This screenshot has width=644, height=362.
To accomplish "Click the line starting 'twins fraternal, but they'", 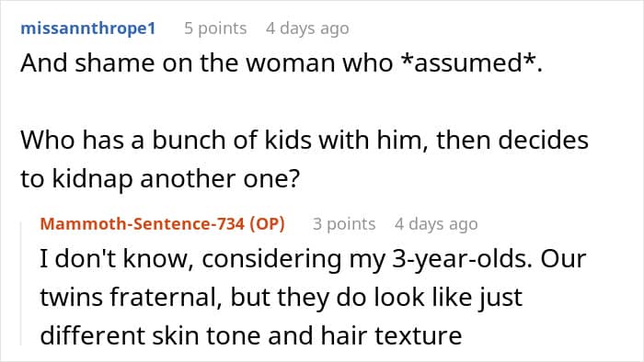I will click(x=281, y=297).
